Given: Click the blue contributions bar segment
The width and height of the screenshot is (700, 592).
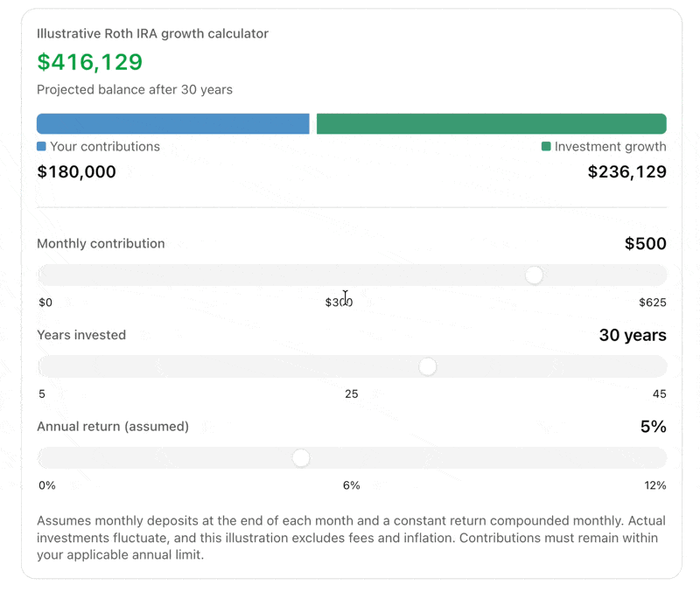Looking at the screenshot, I should tap(173, 123).
